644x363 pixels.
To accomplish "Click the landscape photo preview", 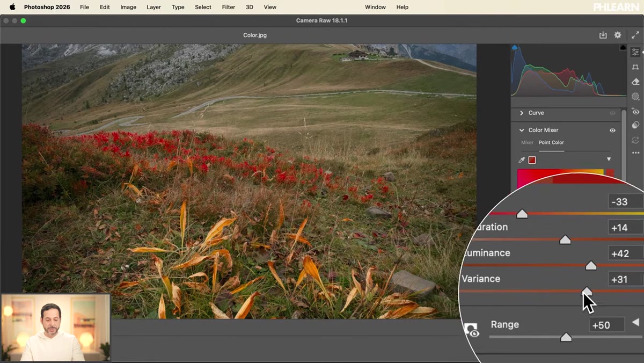I will [249, 181].
